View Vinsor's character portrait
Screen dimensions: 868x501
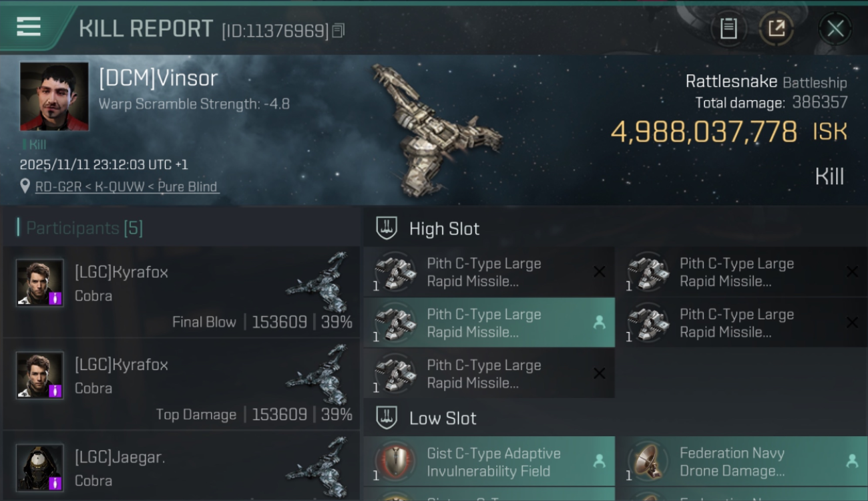point(54,96)
